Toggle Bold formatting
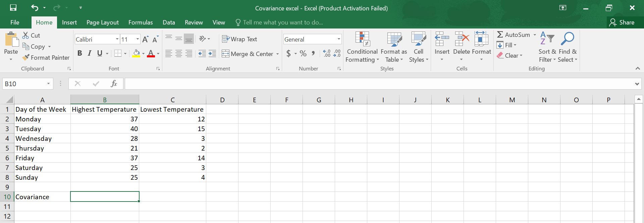The image size is (644, 223). 79,53
